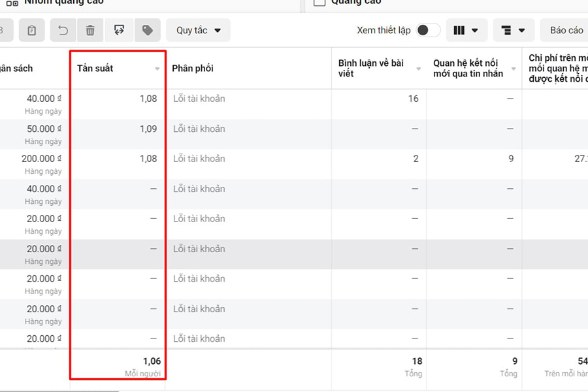Toggle the Xem thiết lập switch
This screenshot has height=392, width=588.
click(428, 30)
